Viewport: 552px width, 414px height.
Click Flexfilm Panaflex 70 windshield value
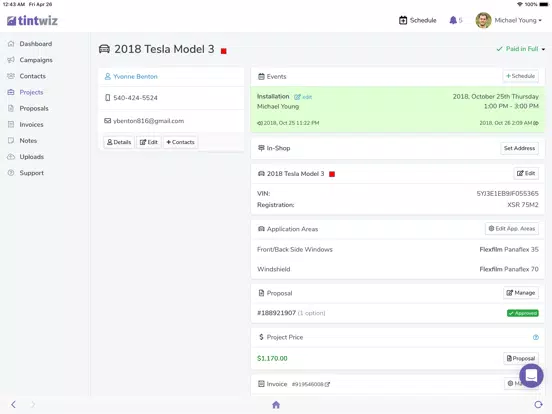tap(509, 269)
